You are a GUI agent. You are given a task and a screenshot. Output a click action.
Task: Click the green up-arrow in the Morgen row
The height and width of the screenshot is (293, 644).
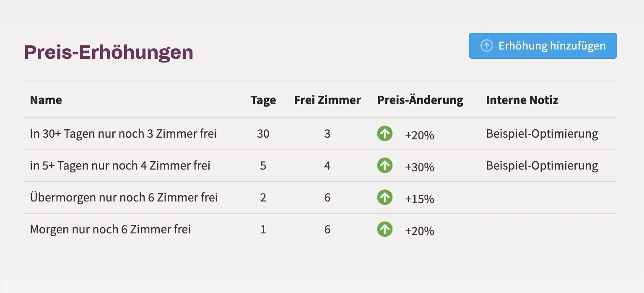coord(384,229)
